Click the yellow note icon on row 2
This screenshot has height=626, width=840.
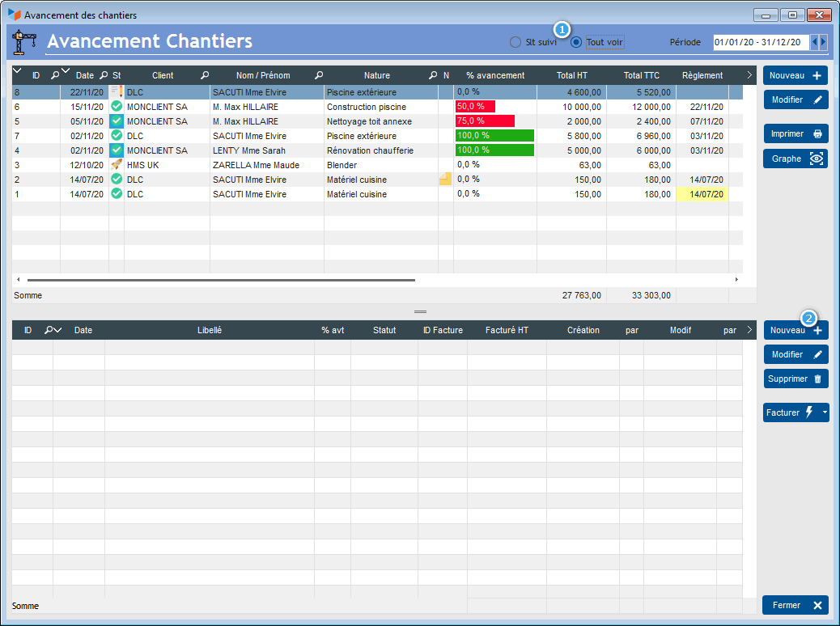tap(445, 180)
